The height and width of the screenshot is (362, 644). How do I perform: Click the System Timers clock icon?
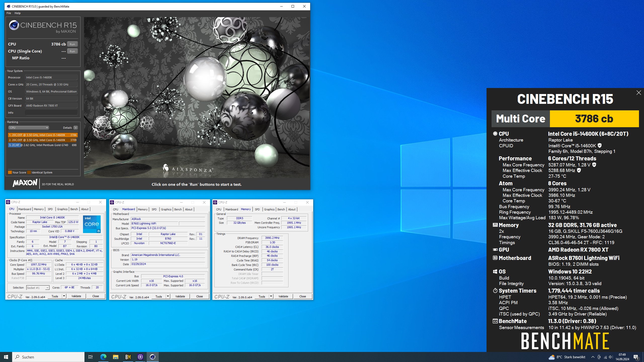tap(495, 291)
